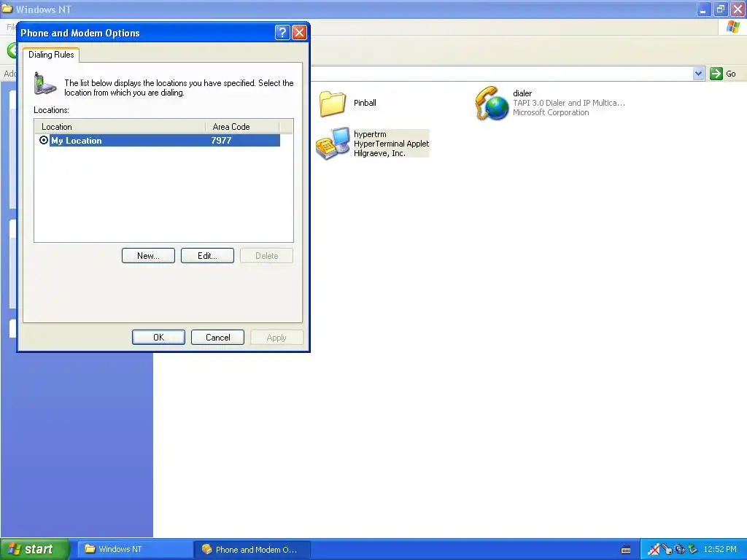
Task: Switch to Windows NT taskbar button
Action: (135, 550)
